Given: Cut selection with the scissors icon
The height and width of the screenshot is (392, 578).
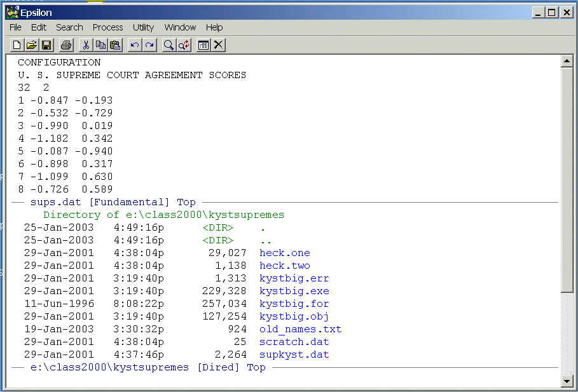Looking at the screenshot, I should coord(86,45).
